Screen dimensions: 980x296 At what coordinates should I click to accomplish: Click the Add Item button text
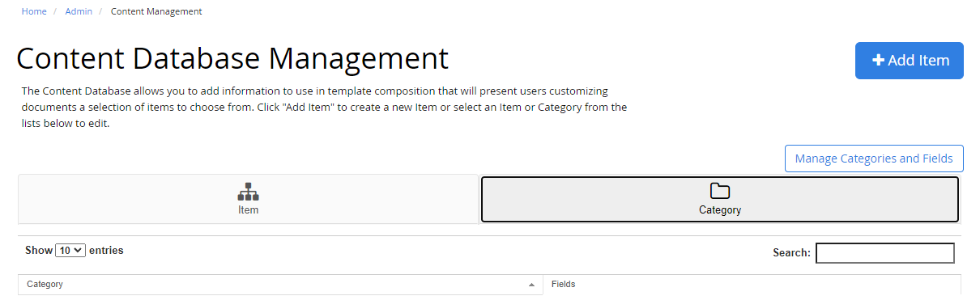pyautogui.click(x=918, y=61)
